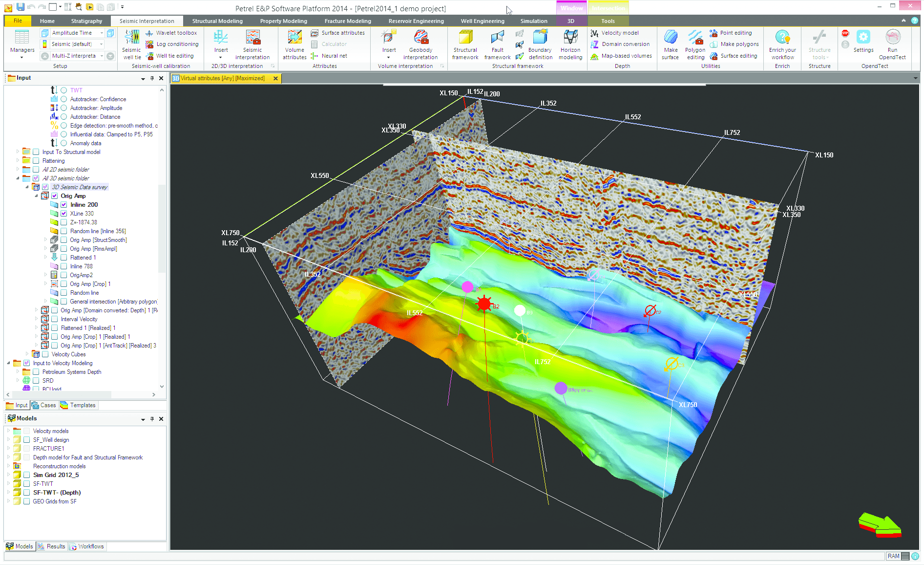Open Geobody interpretation tool
This screenshot has width=924, height=565.
coord(420,44)
